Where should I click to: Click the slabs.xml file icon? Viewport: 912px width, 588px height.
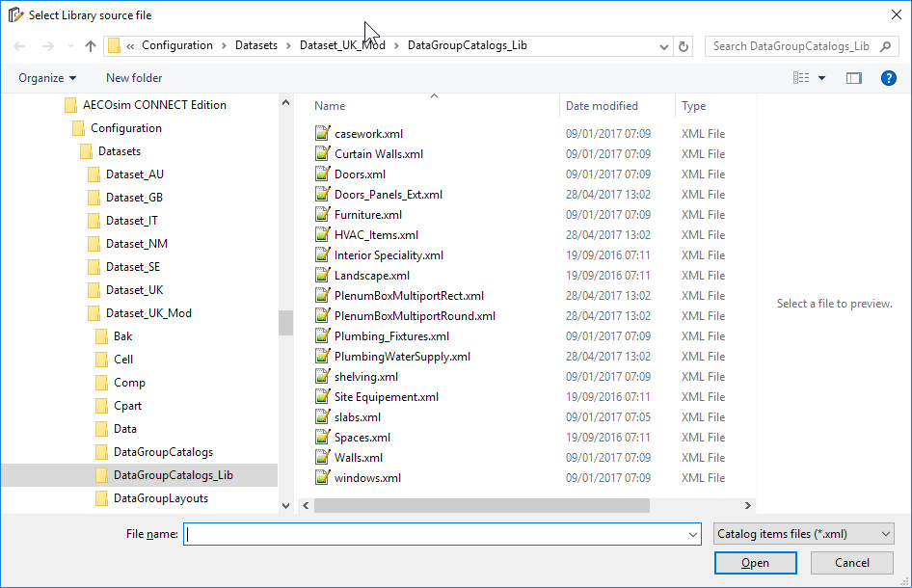click(x=322, y=417)
